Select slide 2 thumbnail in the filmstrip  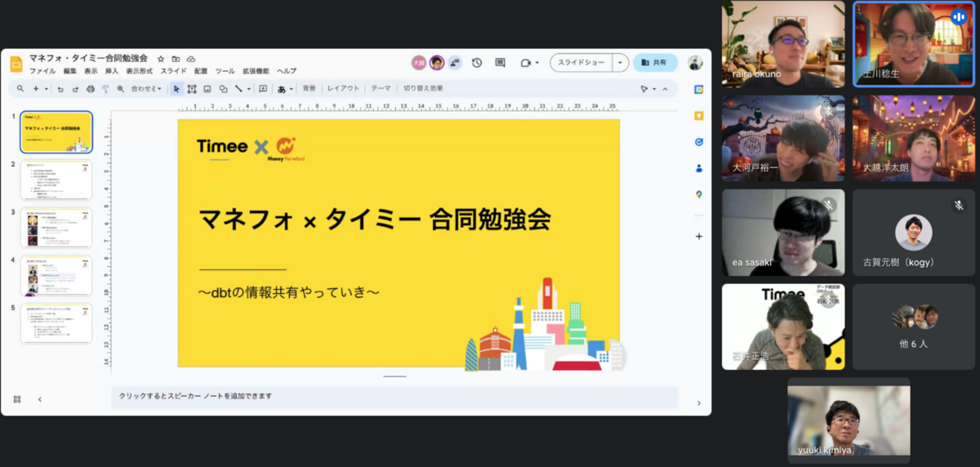[56, 180]
